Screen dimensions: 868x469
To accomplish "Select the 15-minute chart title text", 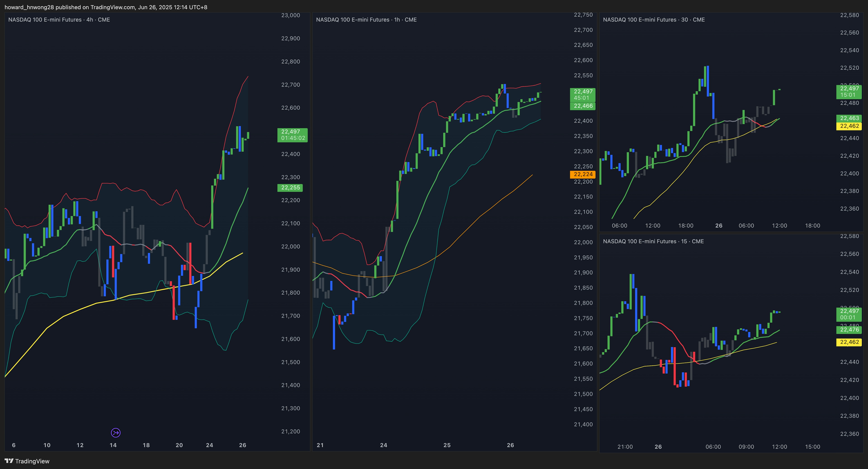I will (653, 241).
